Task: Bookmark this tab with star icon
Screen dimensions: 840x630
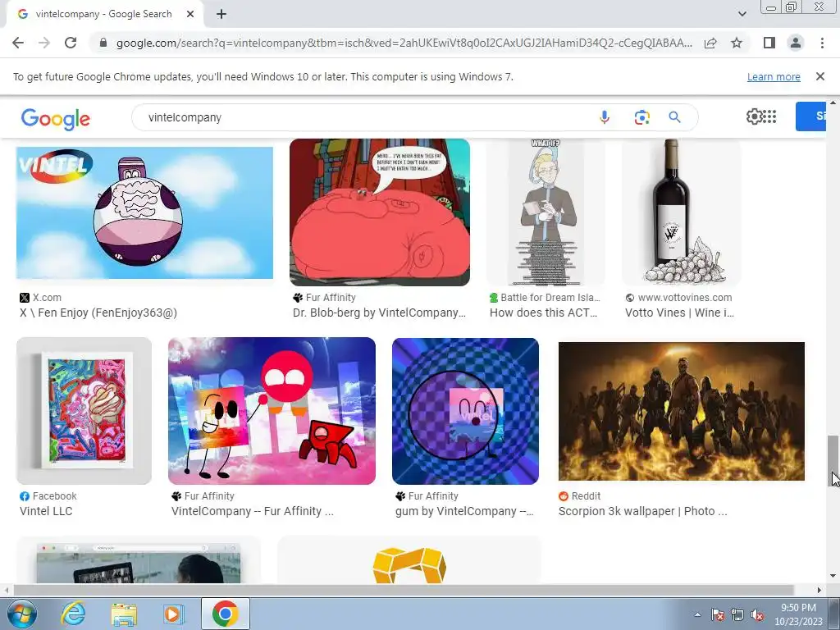Action: point(737,43)
